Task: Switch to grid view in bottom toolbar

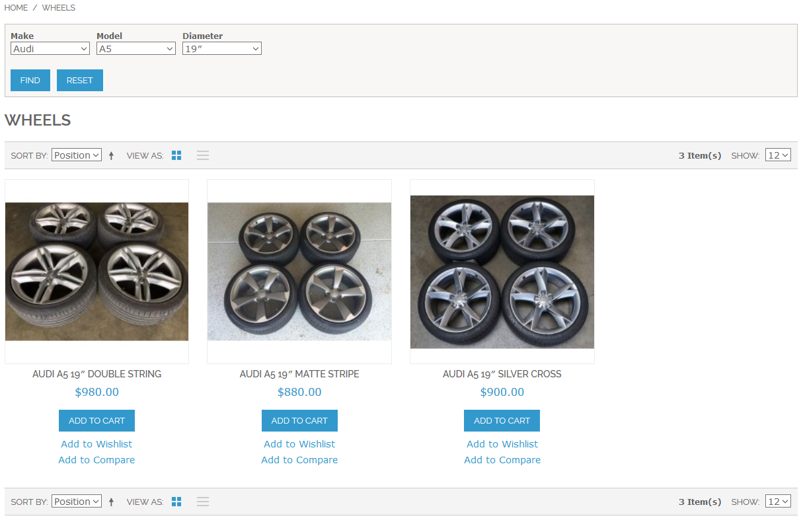Action: tap(176, 502)
